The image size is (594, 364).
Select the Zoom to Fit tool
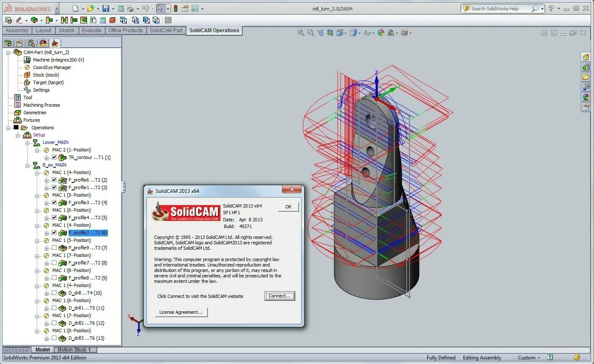(301, 33)
